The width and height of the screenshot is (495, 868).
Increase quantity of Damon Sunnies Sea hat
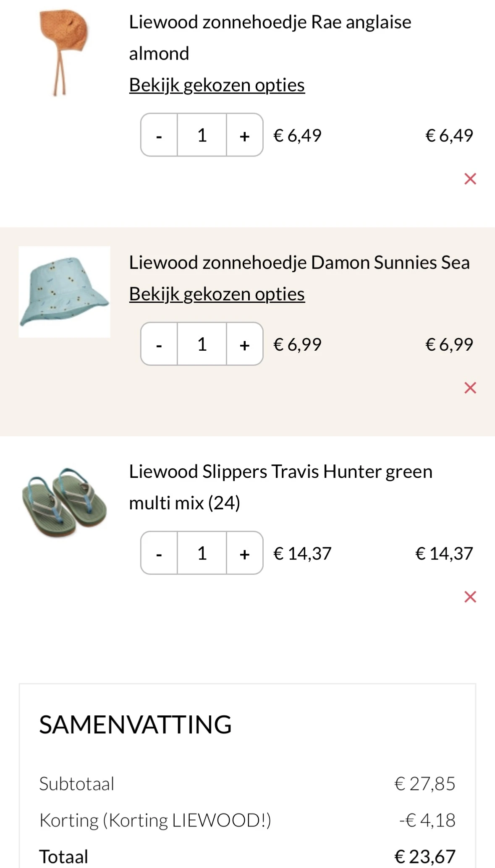245,344
